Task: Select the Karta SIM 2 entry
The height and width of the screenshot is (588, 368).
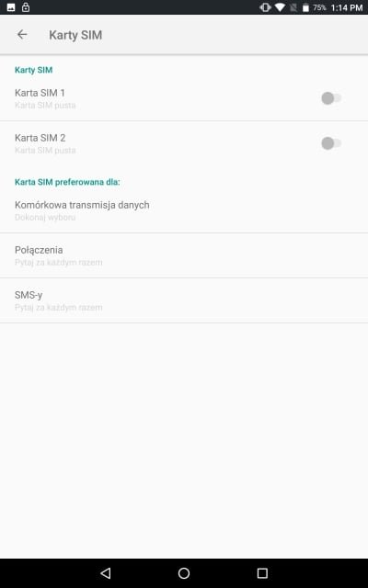Action: pos(184,143)
